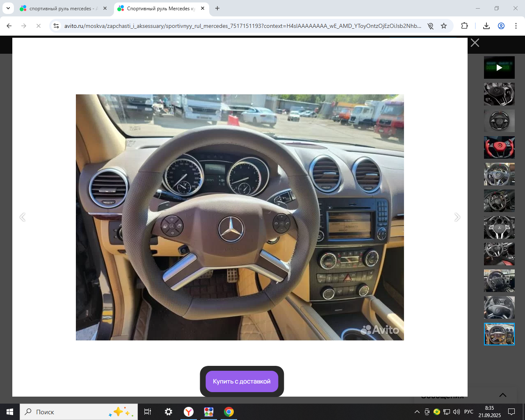525x420 pixels.
Task: Click the taskbar Поиск search box
Action: [x=79, y=412]
